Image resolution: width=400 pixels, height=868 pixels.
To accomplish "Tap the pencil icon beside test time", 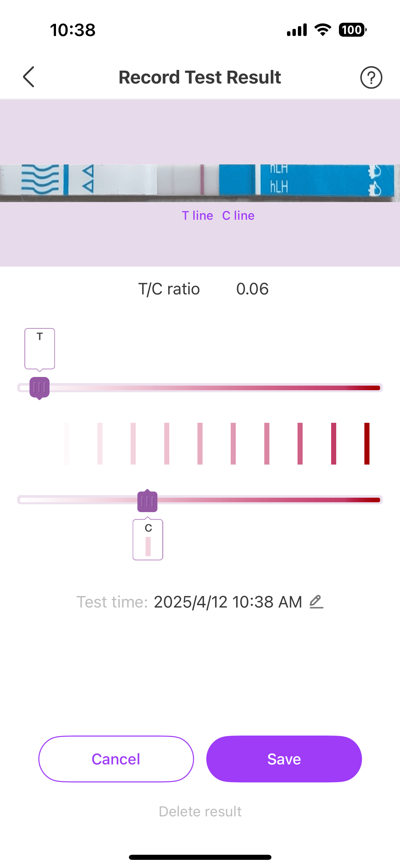I will [316, 602].
